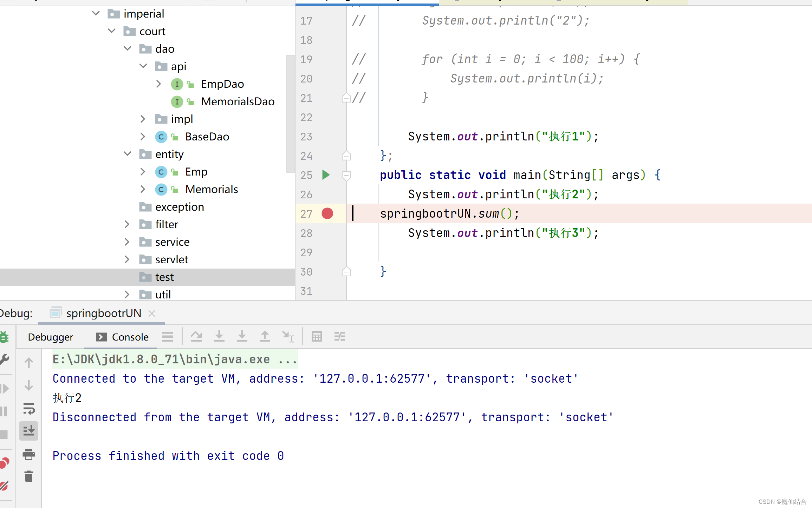
Task: Click the Step Into debug icon
Action: [x=219, y=337]
